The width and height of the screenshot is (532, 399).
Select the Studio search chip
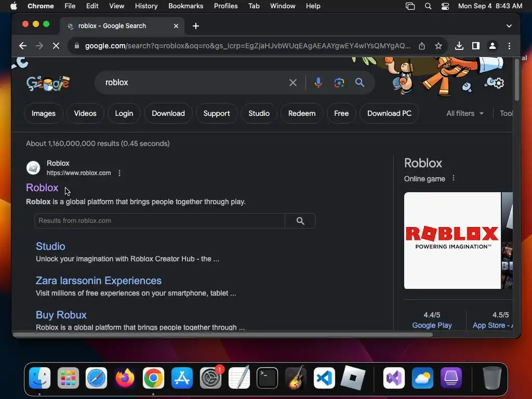(x=259, y=113)
